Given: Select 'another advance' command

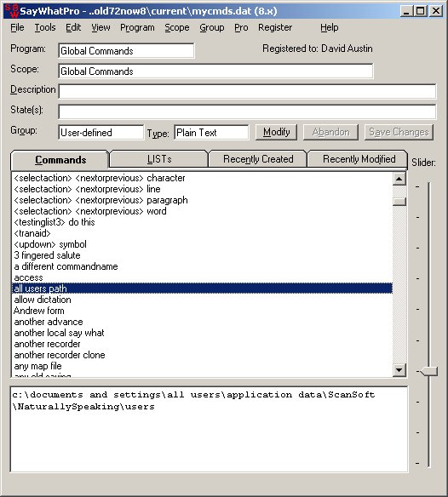Looking at the screenshot, I should point(202,322).
